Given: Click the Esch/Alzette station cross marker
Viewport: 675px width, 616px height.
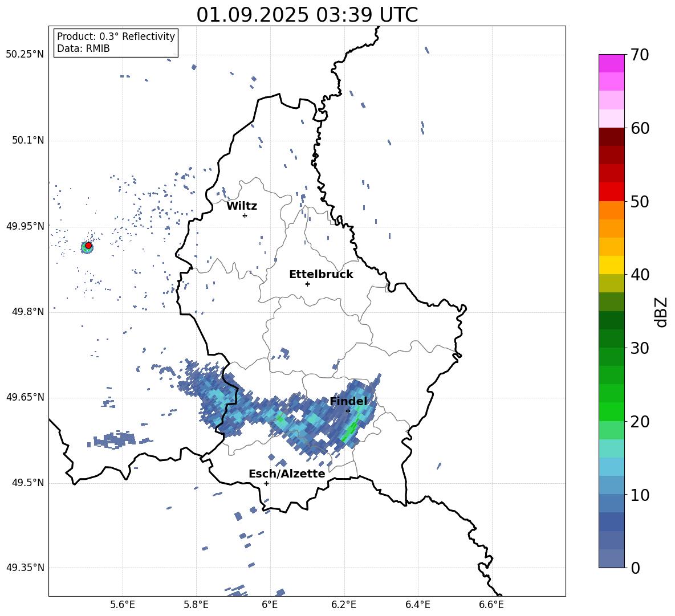Looking at the screenshot, I should pos(266,483).
